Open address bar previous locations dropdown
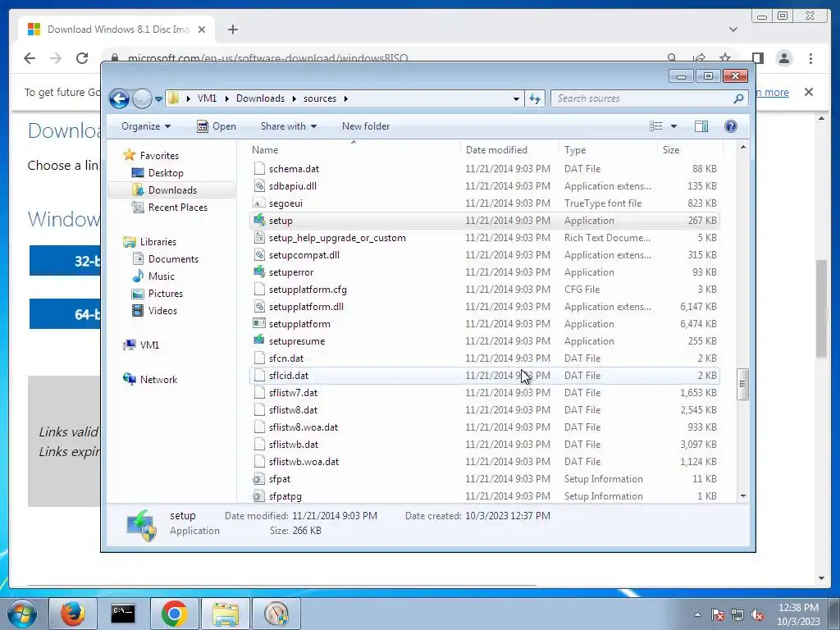 (x=516, y=98)
